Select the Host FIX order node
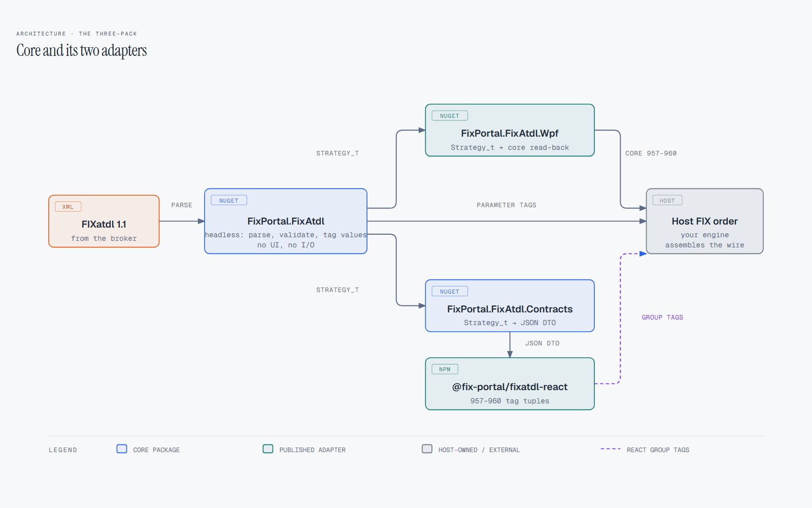 pyautogui.click(x=704, y=221)
